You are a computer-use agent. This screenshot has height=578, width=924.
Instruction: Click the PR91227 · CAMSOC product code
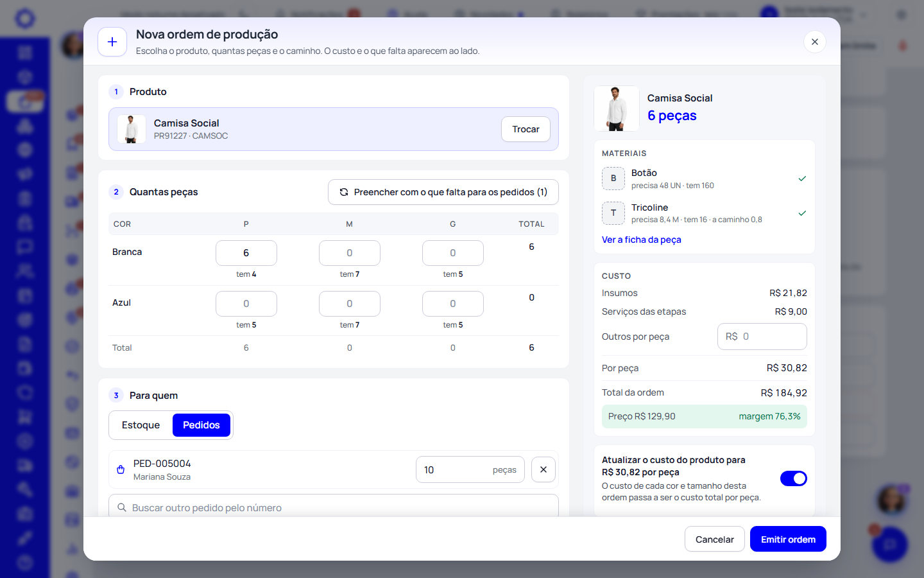coord(191,136)
